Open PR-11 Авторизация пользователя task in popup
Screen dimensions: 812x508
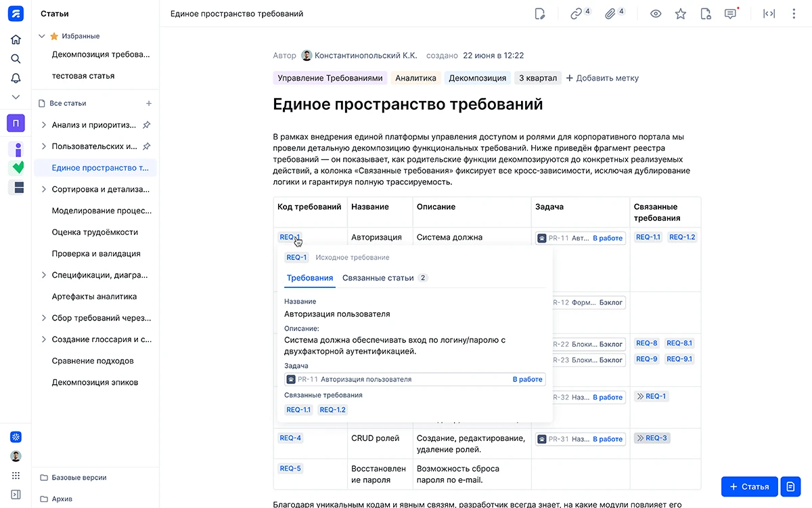[415, 379]
